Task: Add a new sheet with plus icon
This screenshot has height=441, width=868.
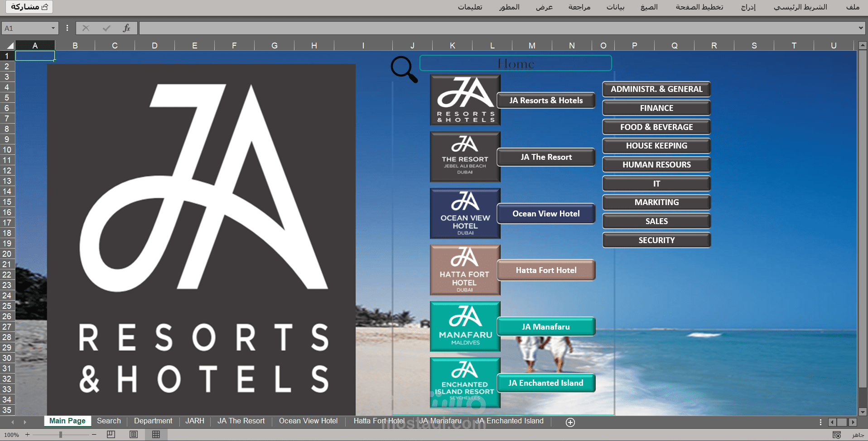Action: 570,422
